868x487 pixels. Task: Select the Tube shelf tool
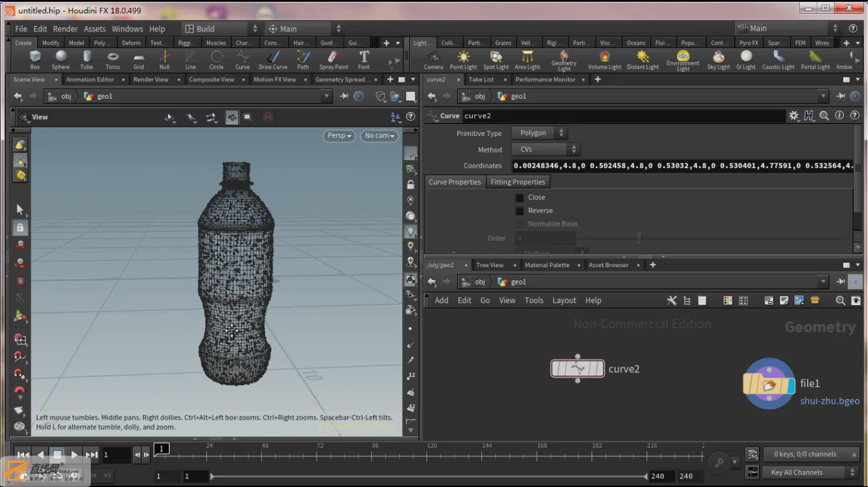[x=87, y=59]
